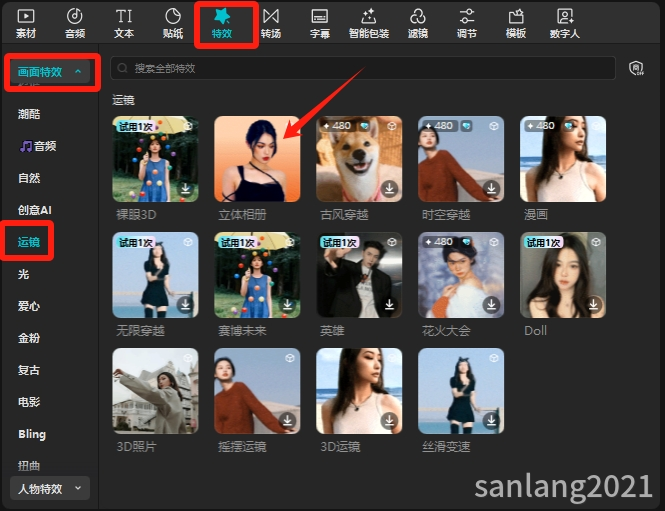
Task: Open the 贴纸 stickers icon
Action: click(173, 17)
